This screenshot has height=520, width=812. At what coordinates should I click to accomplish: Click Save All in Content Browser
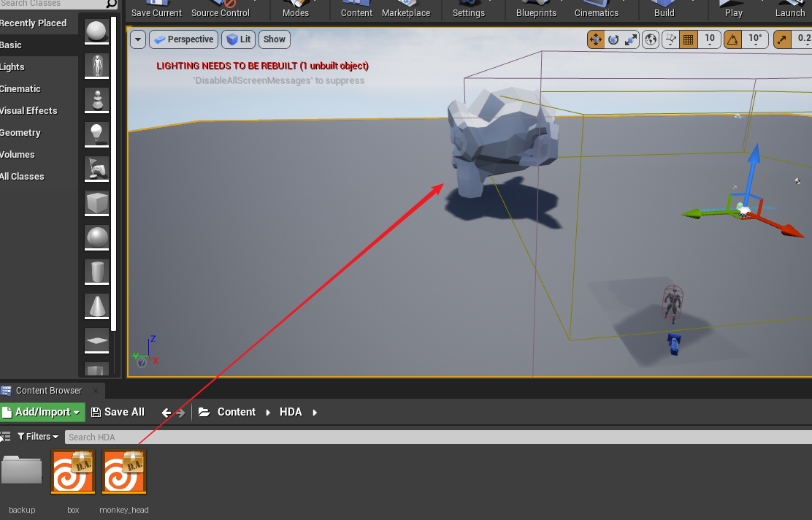pos(118,412)
